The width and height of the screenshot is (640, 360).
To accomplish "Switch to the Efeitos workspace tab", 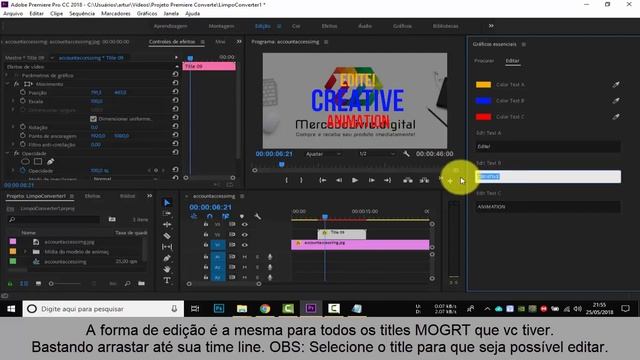I will click(x=329, y=26).
